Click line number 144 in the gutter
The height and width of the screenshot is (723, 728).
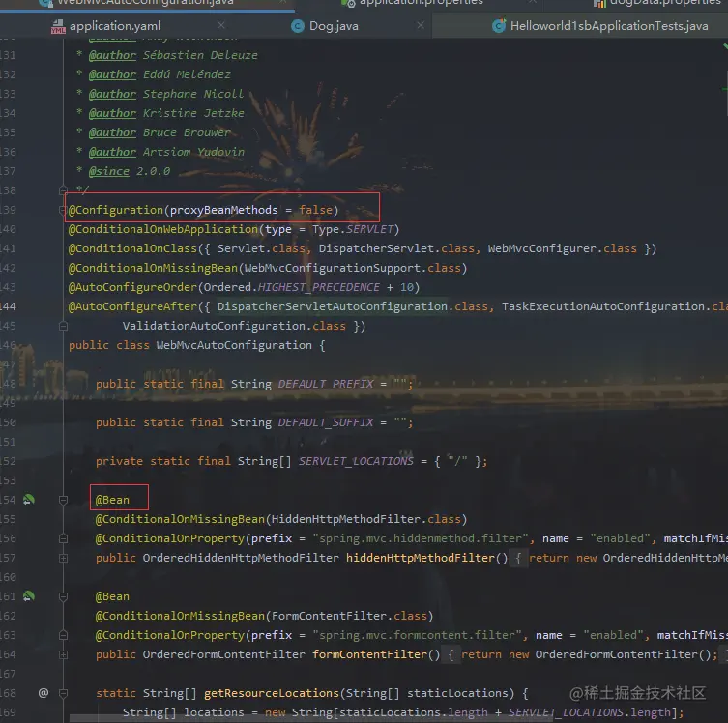coord(9,306)
